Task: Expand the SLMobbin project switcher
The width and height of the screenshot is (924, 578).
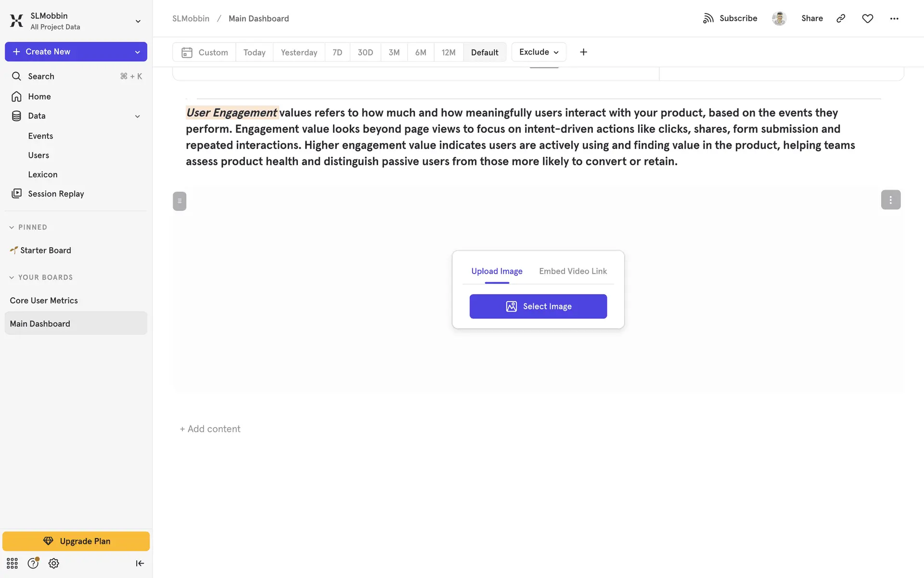Action: click(138, 21)
